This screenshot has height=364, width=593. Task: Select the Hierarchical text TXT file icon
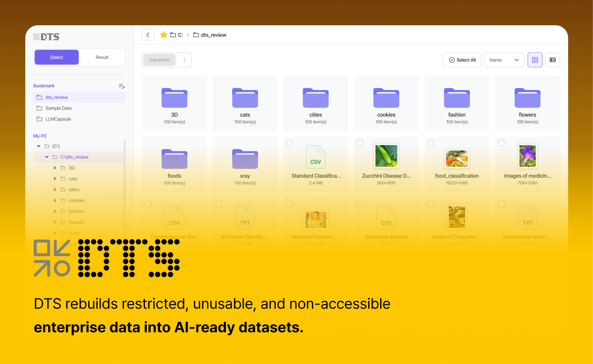click(x=527, y=218)
